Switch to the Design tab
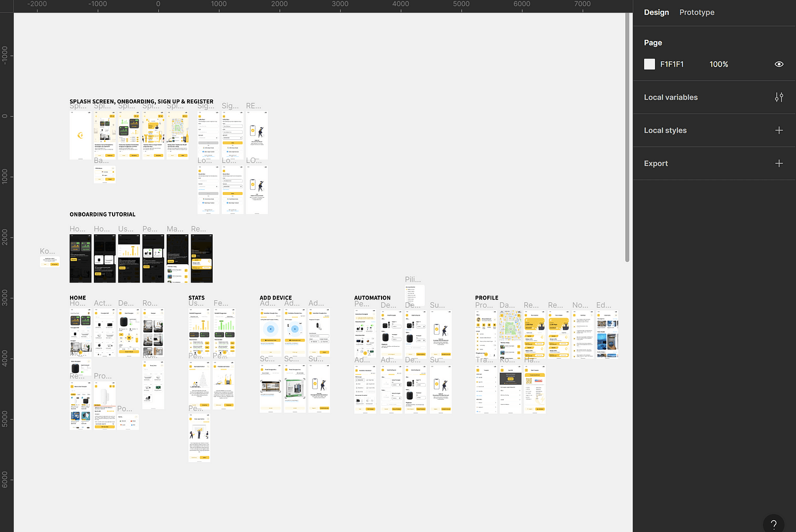 tap(656, 13)
